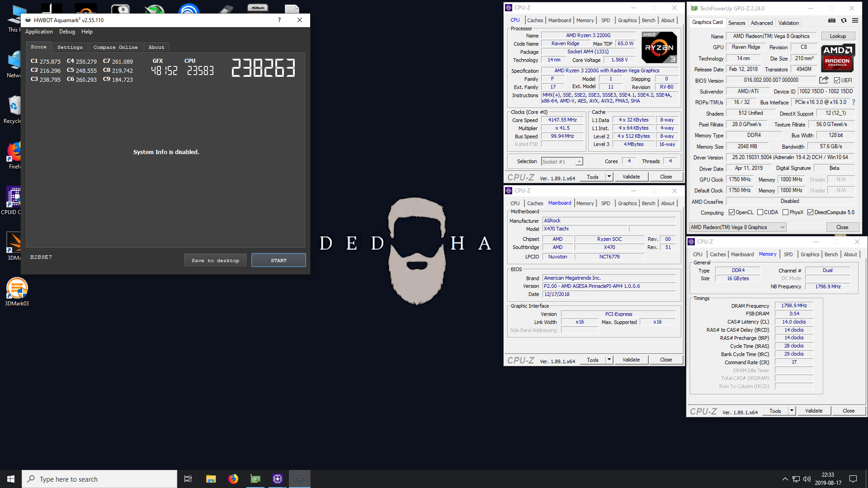The height and width of the screenshot is (488, 868).
Task: Click the GPU-Z refresh icon
Action: click(x=844, y=20)
